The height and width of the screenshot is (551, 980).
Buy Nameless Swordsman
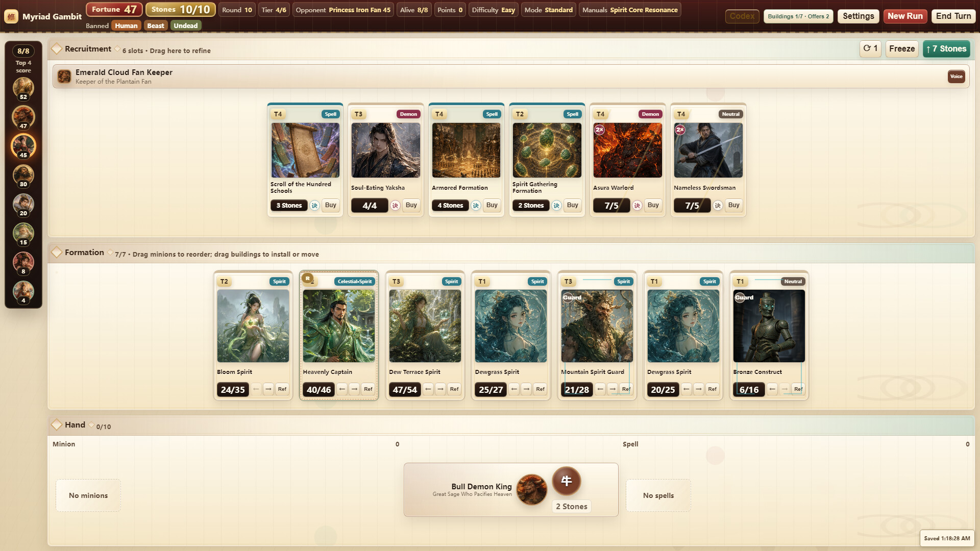coord(734,205)
